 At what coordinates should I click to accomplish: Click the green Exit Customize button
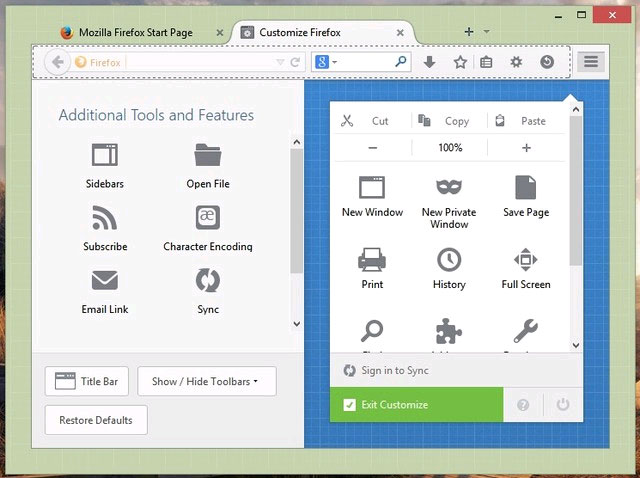tap(416, 405)
